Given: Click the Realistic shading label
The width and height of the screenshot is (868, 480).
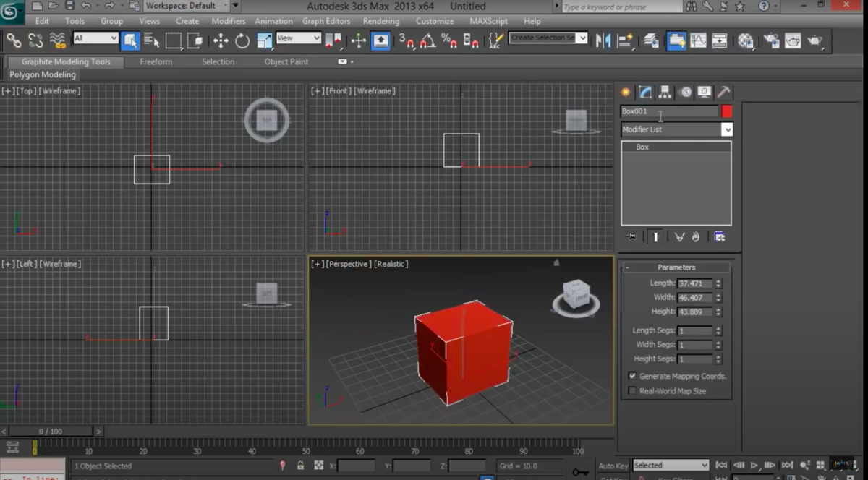Looking at the screenshot, I should pos(391,265).
